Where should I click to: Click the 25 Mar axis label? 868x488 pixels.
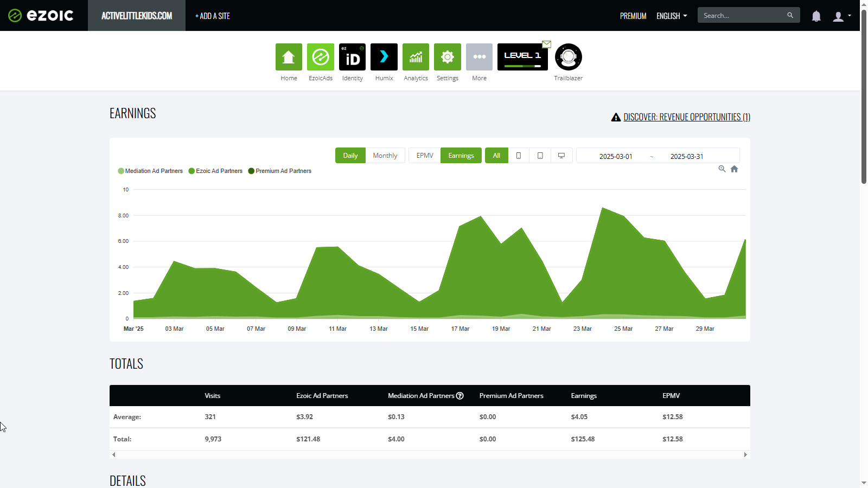tap(623, 329)
